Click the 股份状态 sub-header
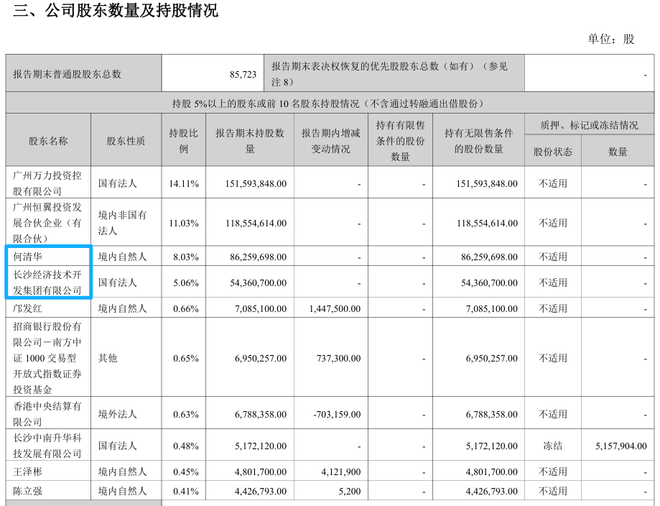660x506 pixels. pyautogui.click(x=553, y=152)
